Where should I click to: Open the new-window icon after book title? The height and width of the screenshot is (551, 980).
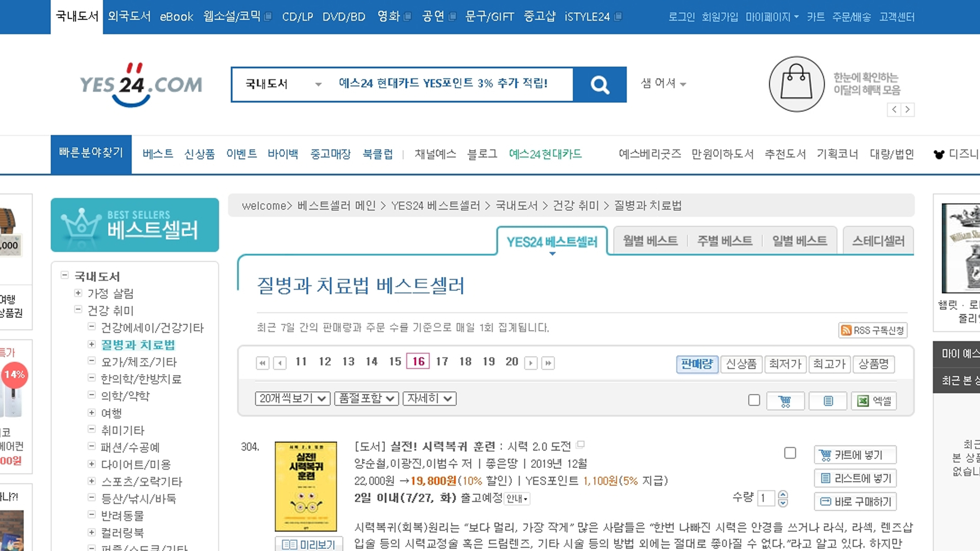pos(580,444)
